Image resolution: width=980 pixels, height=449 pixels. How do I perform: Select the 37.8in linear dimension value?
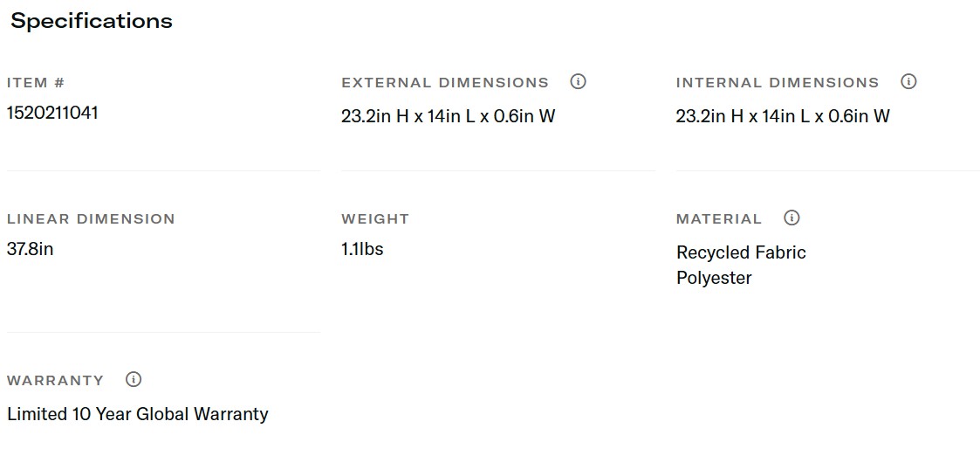tap(31, 249)
